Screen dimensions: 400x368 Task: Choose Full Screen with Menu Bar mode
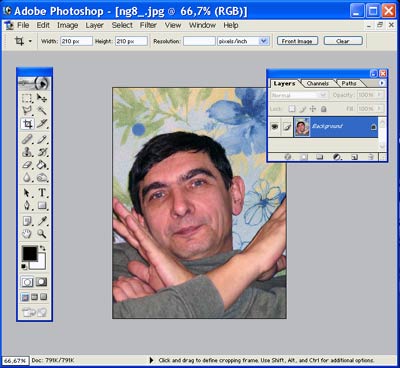(34, 297)
